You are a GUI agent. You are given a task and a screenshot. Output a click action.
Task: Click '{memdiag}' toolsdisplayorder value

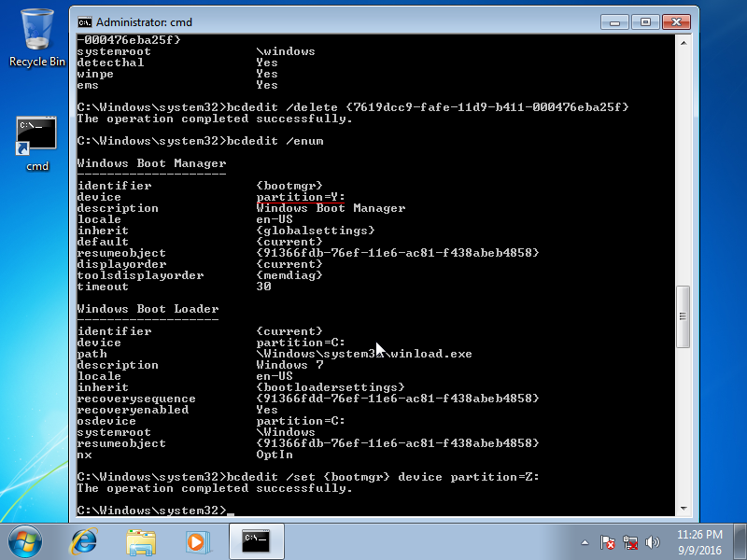pyautogui.click(x=289, y=275)
